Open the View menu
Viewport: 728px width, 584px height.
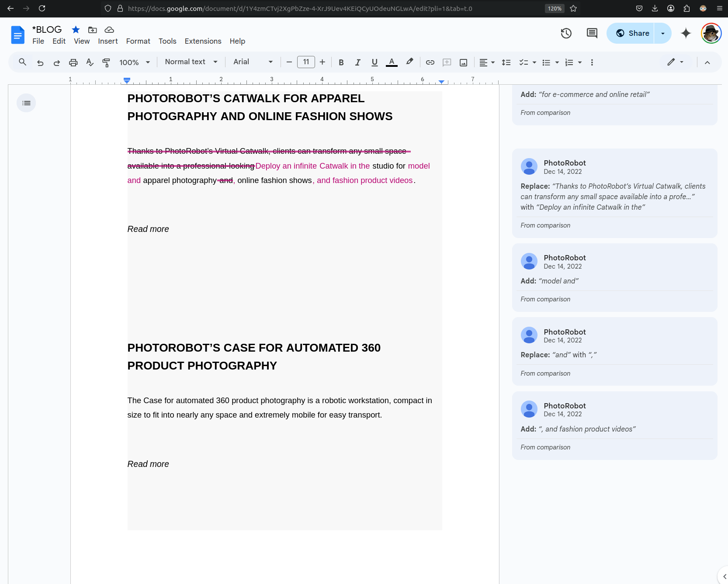82,41
